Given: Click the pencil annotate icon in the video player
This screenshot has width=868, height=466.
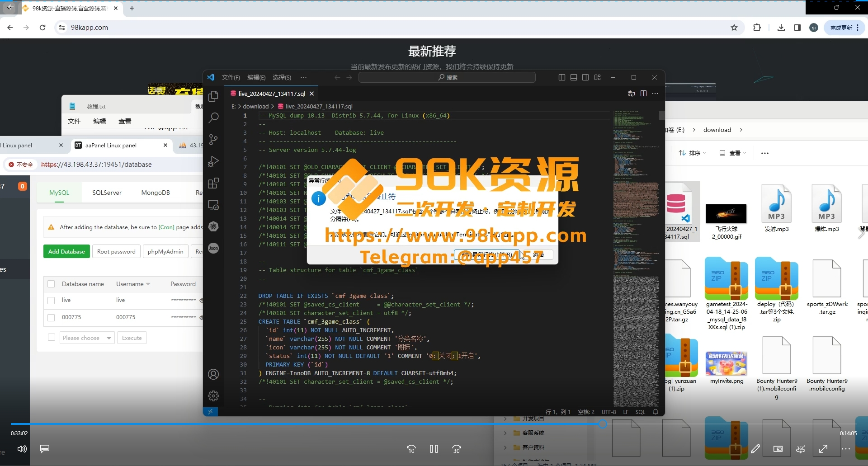Looking at the screenshot, I should point(755,449).
